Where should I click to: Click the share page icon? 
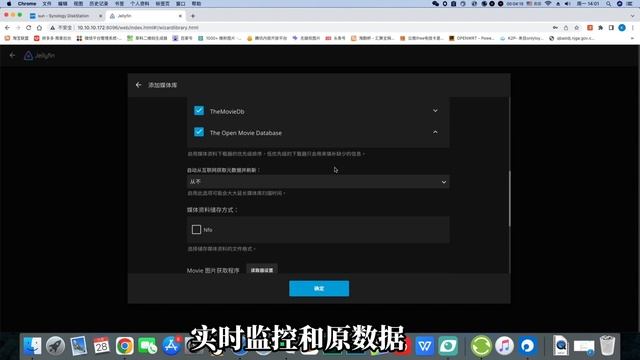tap(566, 27)
